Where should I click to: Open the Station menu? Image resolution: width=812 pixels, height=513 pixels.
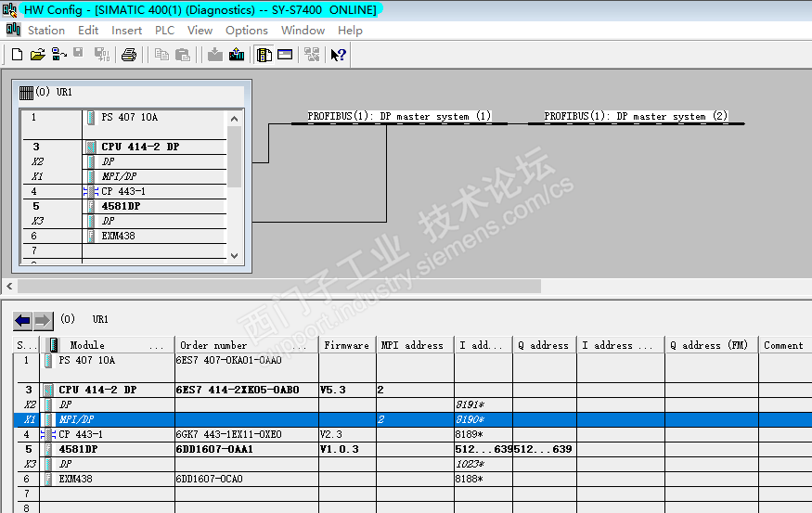pyautogui.click(x=46, y=30)
